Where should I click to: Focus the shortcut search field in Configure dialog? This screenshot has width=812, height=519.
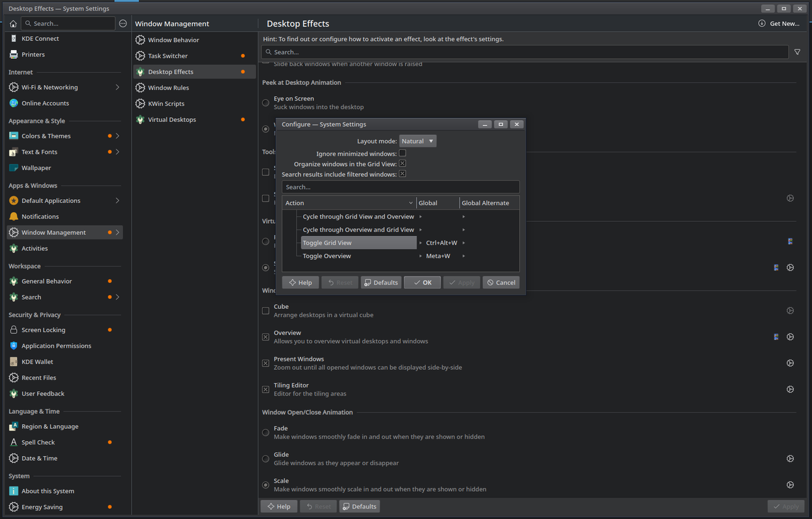tap(400, 187)
